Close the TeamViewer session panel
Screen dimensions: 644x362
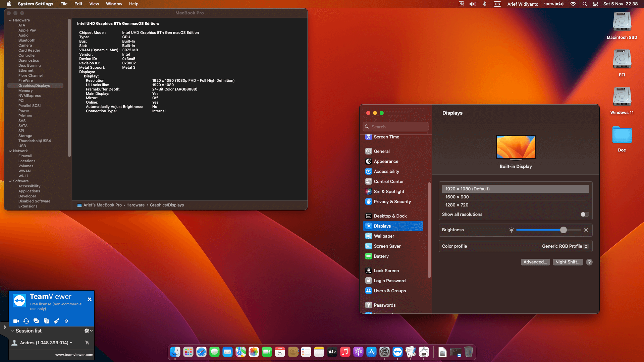click(x=90, y=299)
